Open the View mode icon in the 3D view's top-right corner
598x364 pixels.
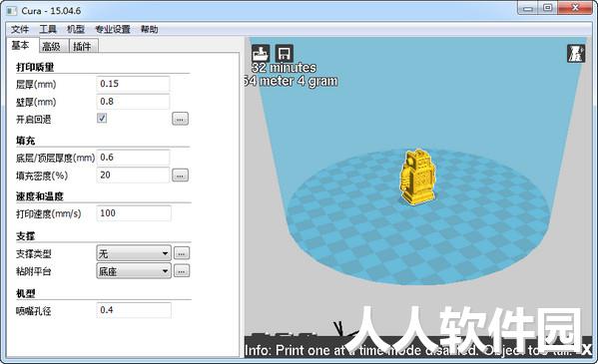pyautogui.click(x=576, y=54)
